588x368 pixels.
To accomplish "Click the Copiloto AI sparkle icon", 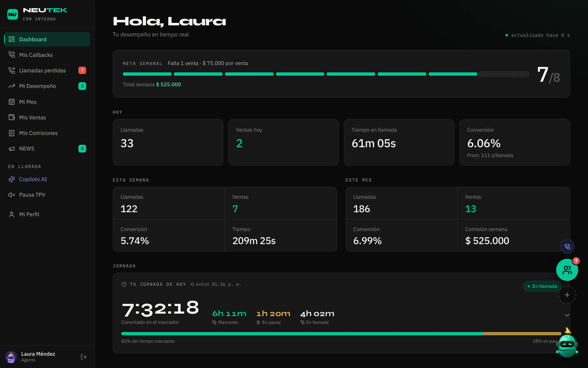I will [12, 179].
